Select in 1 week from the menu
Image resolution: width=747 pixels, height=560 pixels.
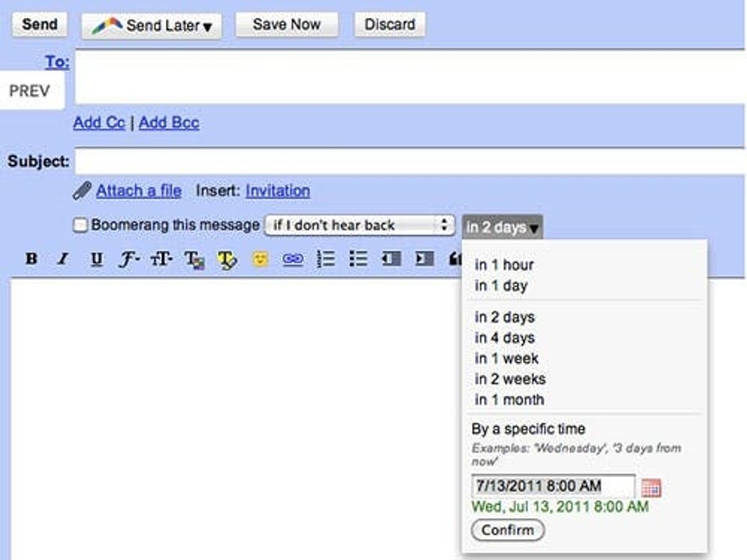507,358
